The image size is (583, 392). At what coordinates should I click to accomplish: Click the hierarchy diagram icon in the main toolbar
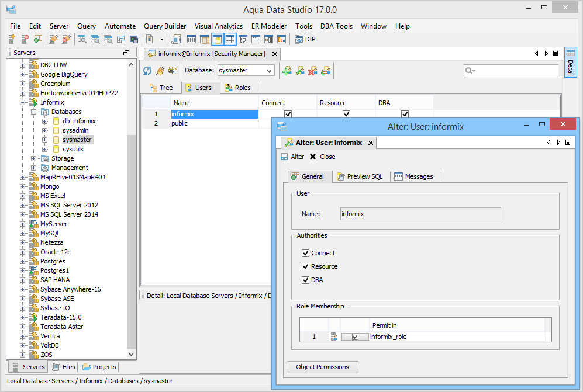pyautogui.click(x=268, y=39)
